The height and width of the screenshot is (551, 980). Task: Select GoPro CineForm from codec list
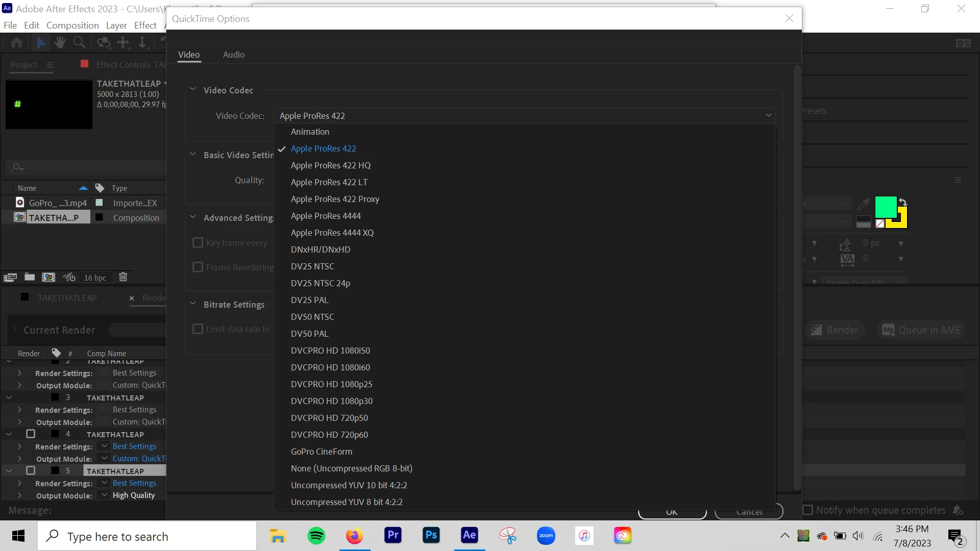pyautogui.click(x=322, y=452)
